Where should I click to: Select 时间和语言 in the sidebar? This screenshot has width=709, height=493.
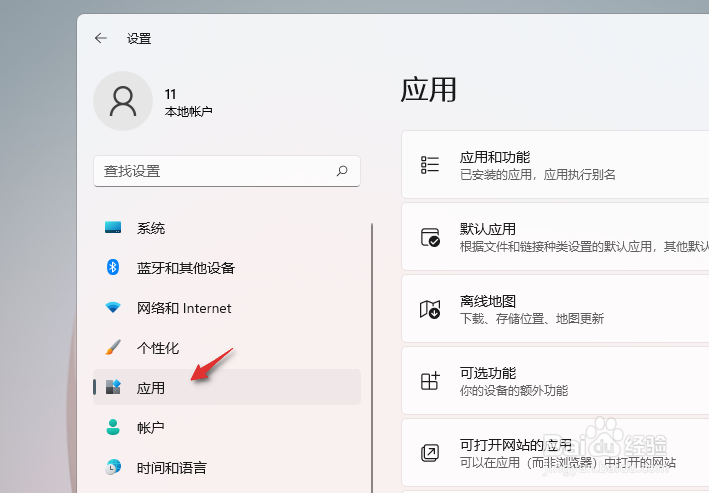(x=227, y=467)
